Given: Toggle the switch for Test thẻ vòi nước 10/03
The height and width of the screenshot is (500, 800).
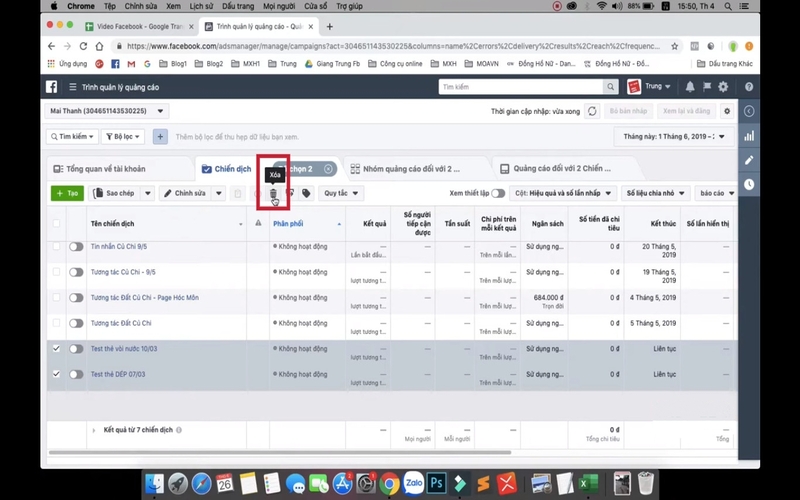Looking at the screenshot, I should point(76,349).
